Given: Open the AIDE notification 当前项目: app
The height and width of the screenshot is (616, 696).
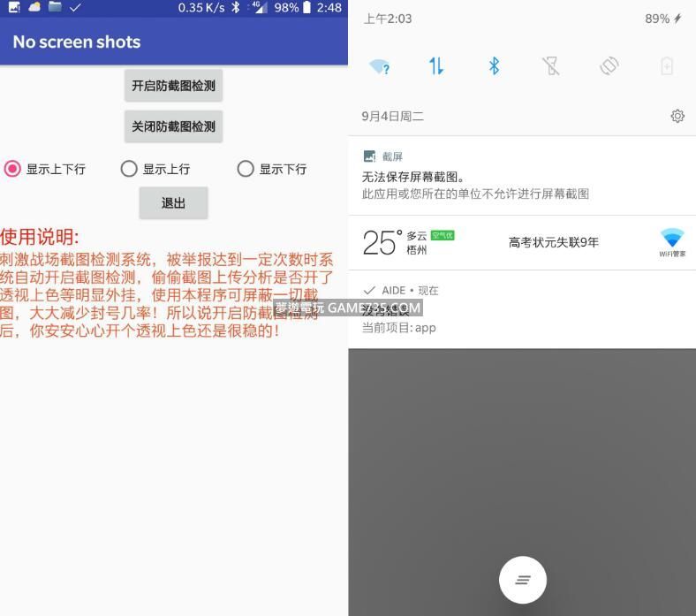Looking at the screenshot, I should coord(522,309).
